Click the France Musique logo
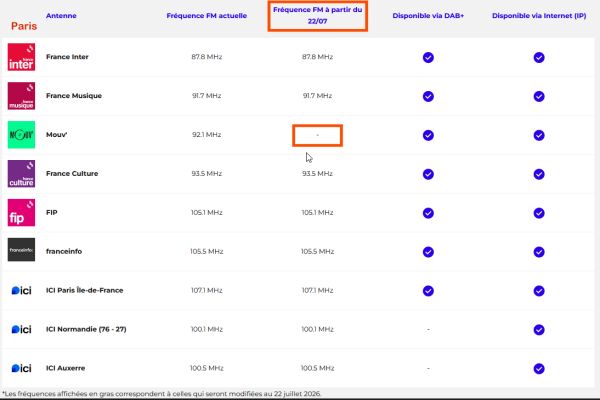 (x=21, y=96)
